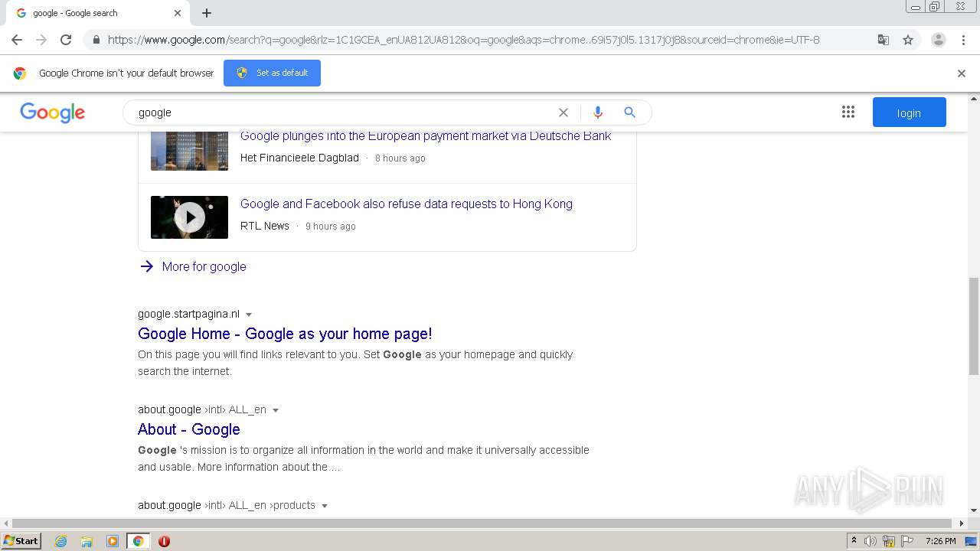Close the google search tab

click(x=178, y=13)
